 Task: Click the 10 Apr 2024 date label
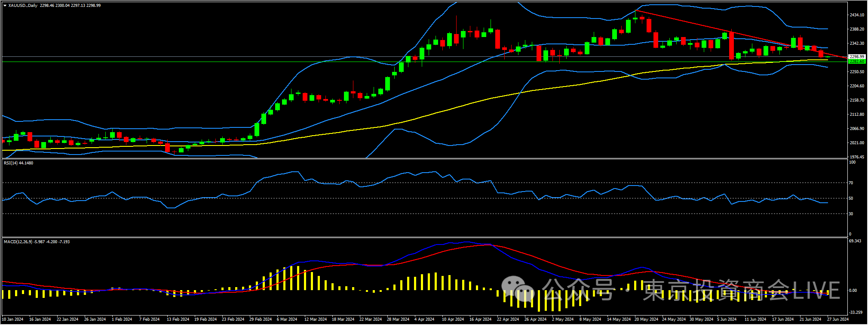point(453,319)
